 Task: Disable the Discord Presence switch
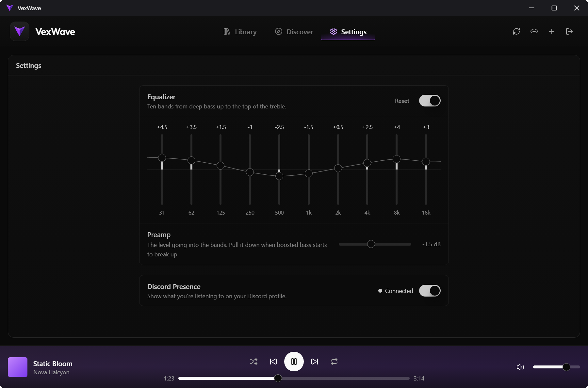pos(430,291)
